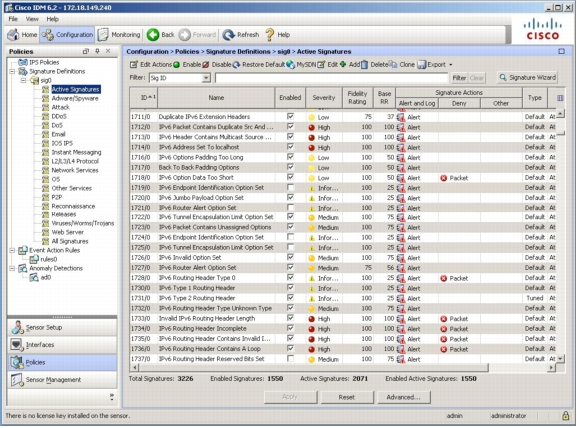Click the Edit Actions icon
577x428 pixels.
tap(134, 65)
